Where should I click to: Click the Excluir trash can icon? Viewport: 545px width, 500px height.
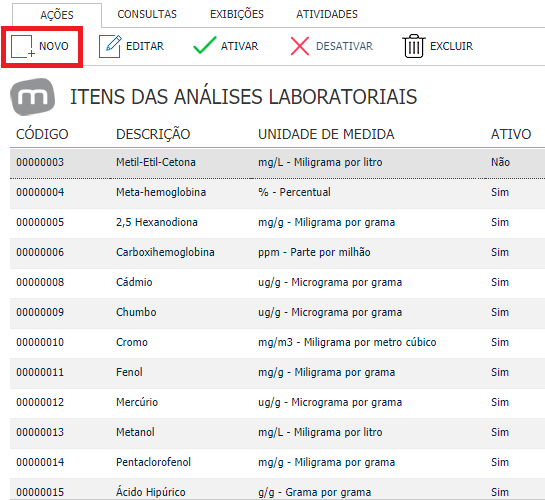pyautogui.click(x=414, y=46)
